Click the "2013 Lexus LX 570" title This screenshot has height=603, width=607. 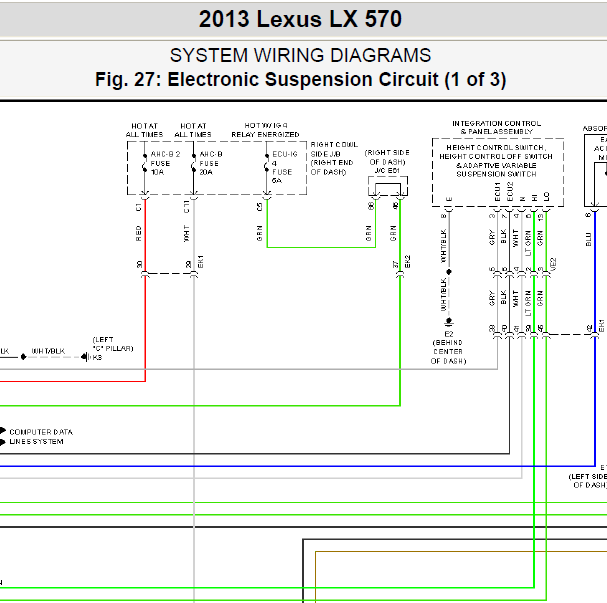pyautogui.click(x=300, y=19)
